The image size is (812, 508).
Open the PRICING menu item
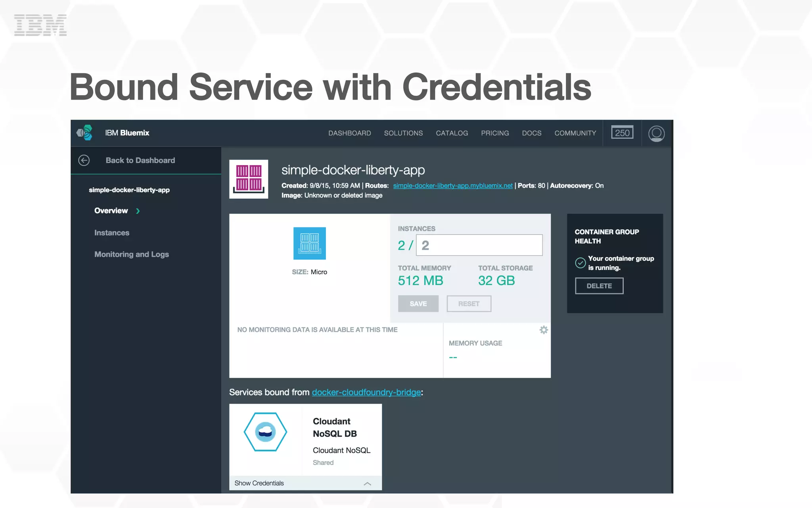click(x=495, y=133)
